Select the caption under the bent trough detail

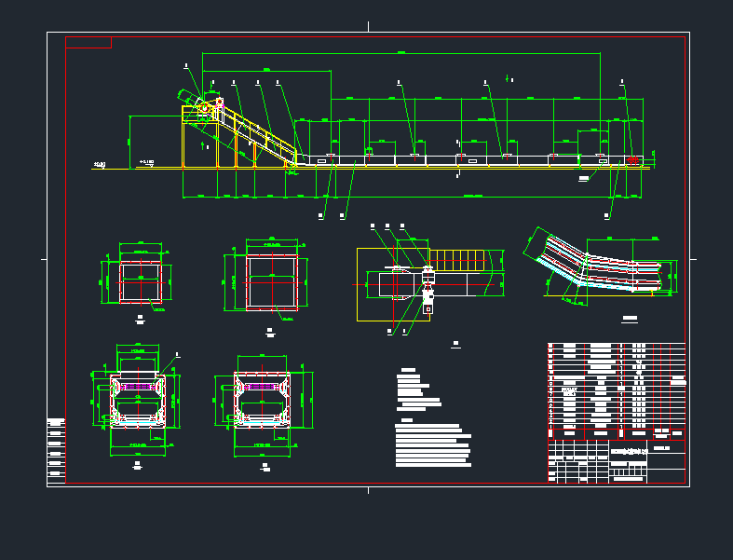coord(631,320)
